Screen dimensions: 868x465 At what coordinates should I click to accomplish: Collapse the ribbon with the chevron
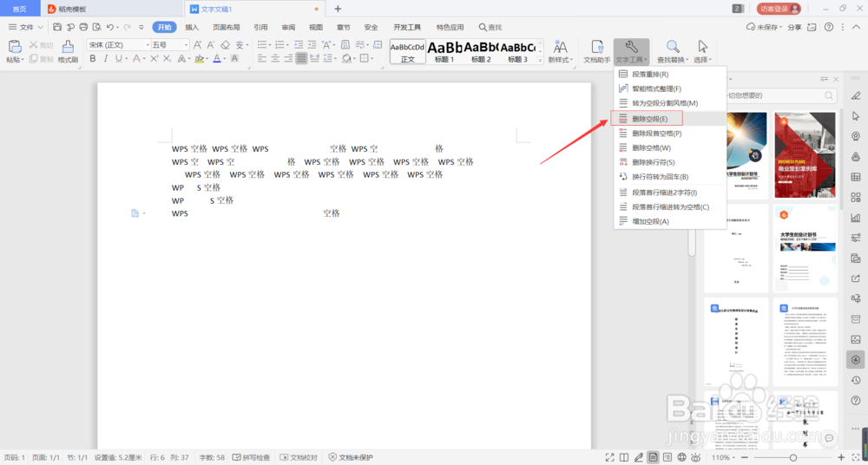[x=858, y=27]
